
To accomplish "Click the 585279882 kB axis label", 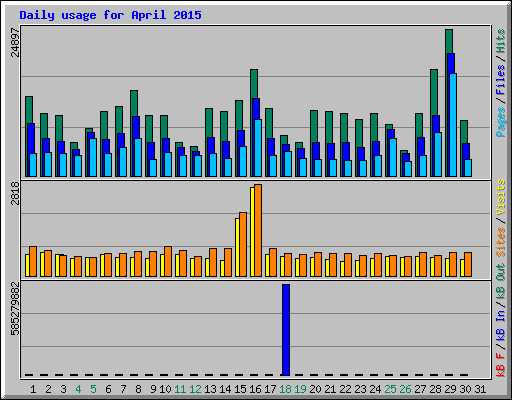I will 15,309.
